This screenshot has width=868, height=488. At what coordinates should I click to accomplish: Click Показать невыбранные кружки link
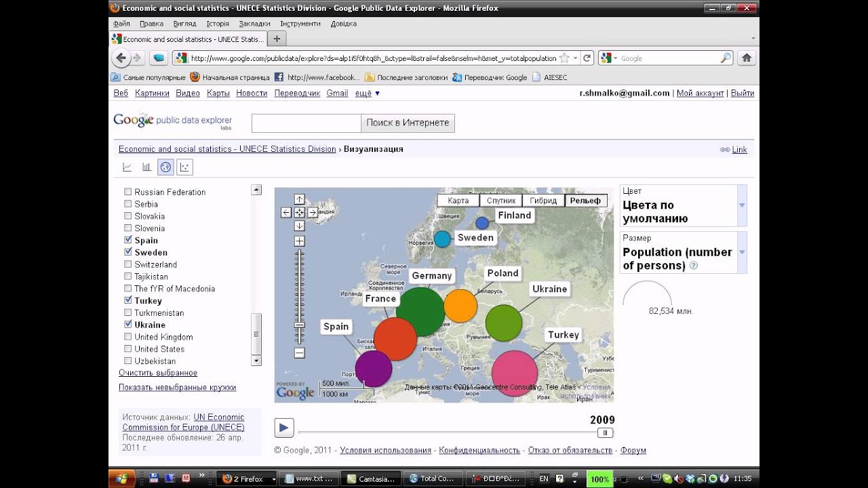(x=178, y=388)
